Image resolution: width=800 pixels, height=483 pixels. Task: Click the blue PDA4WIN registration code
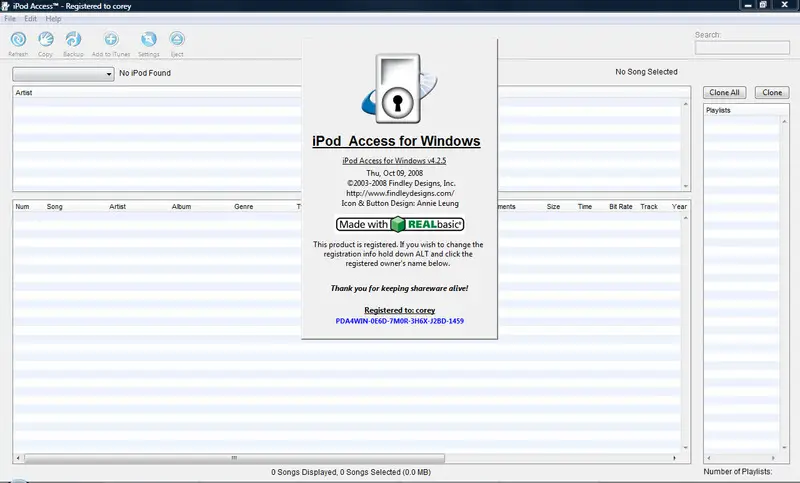coord(399,321)
